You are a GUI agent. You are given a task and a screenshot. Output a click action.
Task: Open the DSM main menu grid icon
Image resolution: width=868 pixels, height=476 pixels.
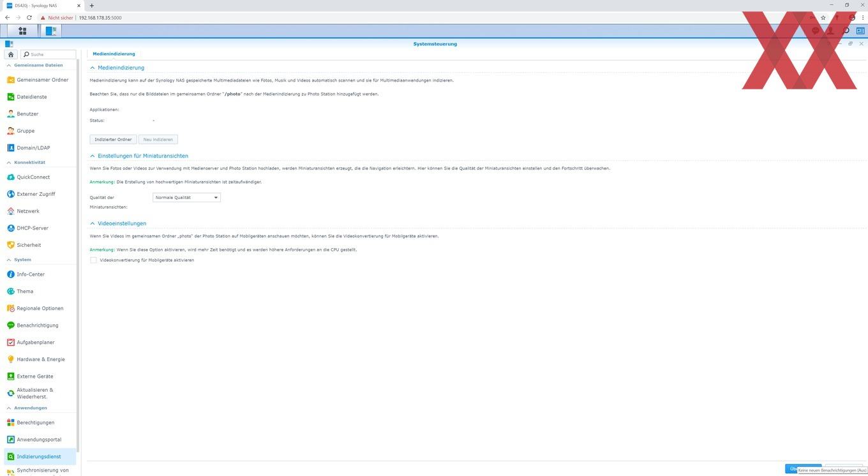pos(22,31)
